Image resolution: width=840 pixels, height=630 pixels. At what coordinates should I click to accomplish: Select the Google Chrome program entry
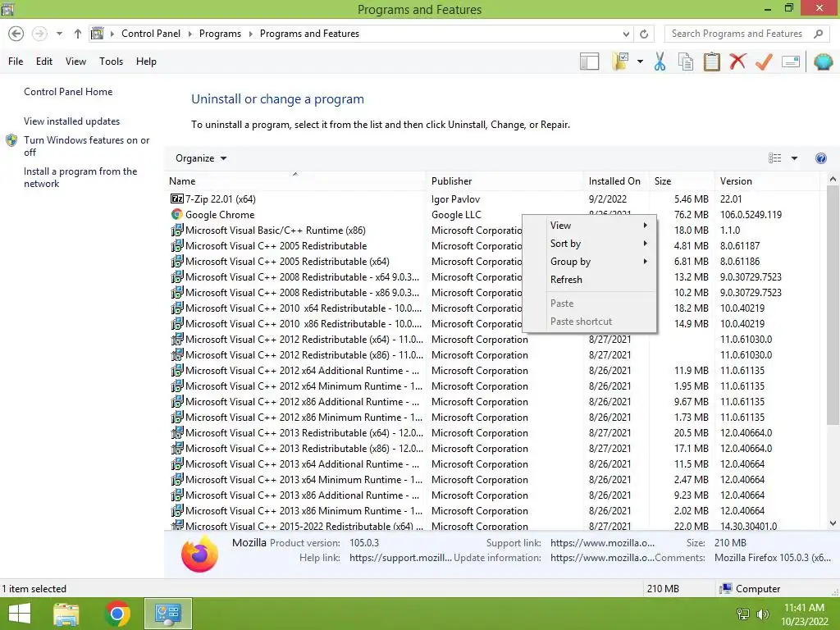[212, 214]
